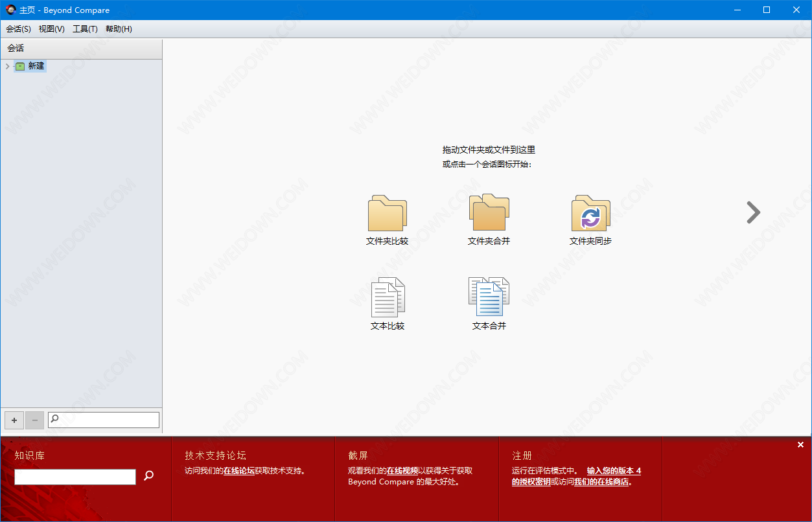Open the 文件夹比较 folder compare session icon

coord(388,213)
